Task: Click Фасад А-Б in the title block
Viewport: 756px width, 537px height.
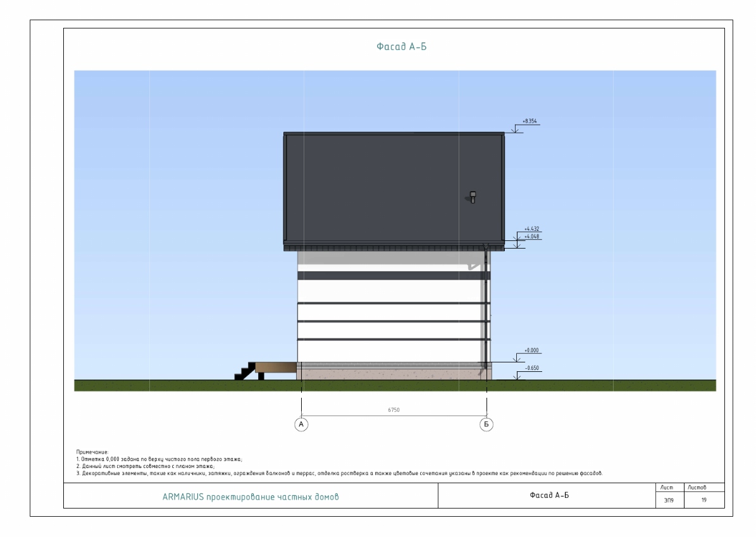Action: tap(548, 495)
